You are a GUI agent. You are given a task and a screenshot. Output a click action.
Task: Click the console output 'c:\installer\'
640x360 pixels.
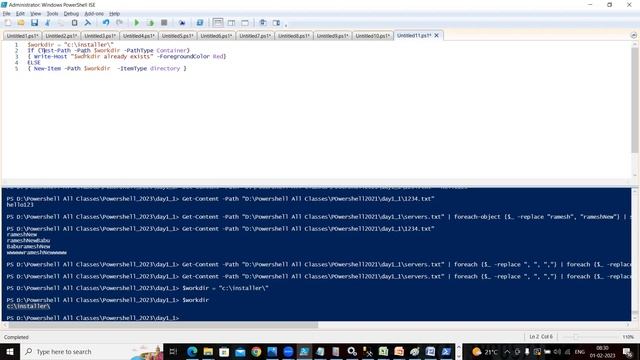(28, 306)
